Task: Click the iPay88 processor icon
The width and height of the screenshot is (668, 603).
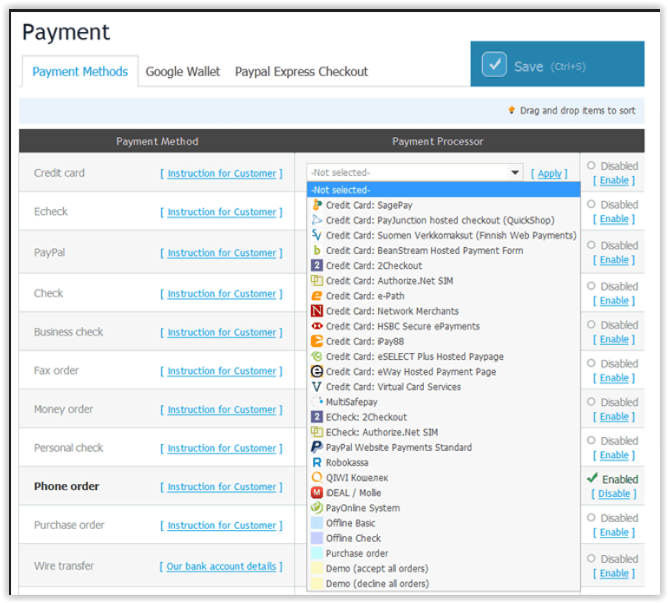Action: 317,341
